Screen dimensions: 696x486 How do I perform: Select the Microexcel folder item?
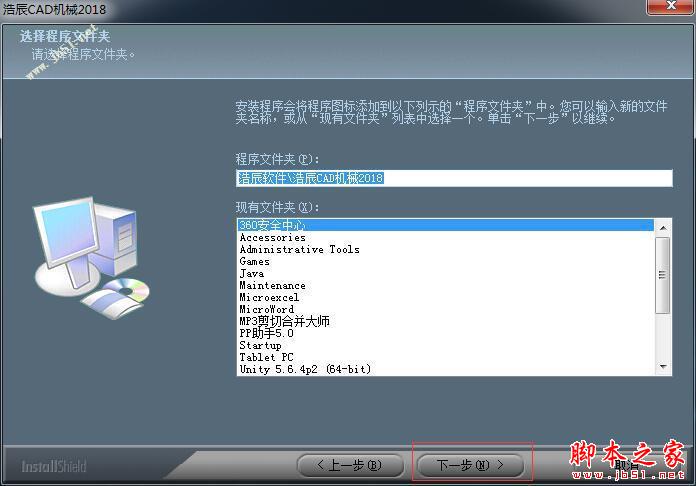pos(269,298)
